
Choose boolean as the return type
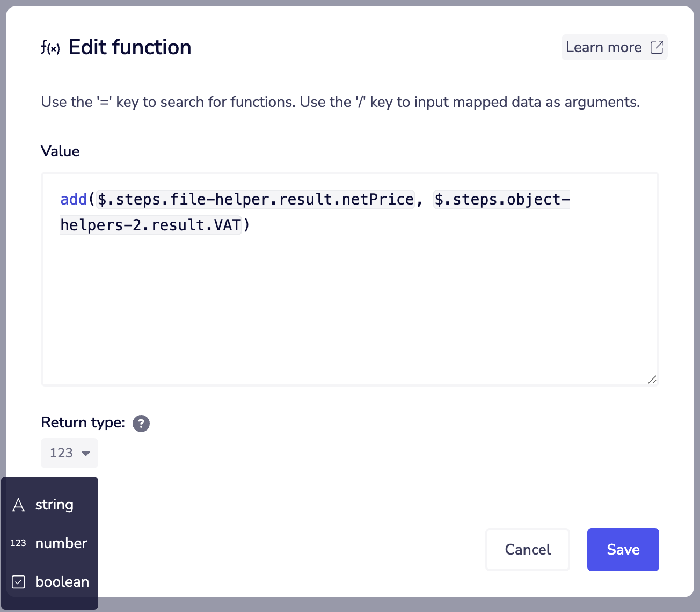pyautogui.click(x=62, y=582)
